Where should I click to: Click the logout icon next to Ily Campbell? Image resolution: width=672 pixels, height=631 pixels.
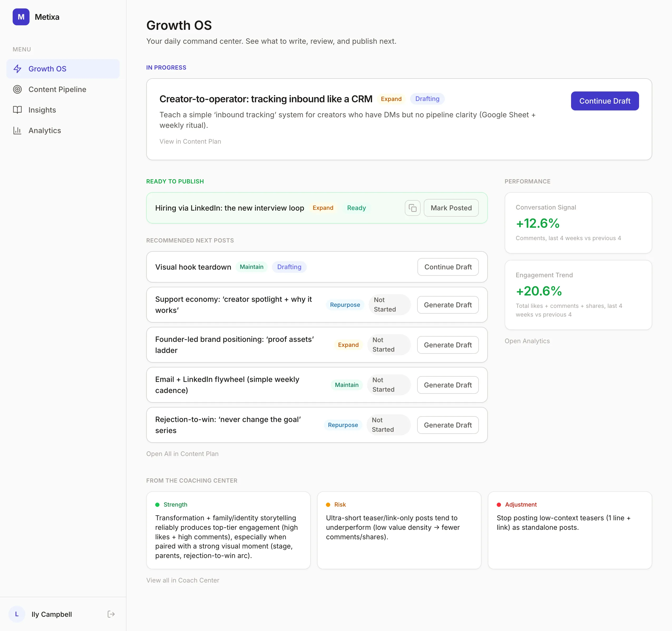click(x=111, y=614)
